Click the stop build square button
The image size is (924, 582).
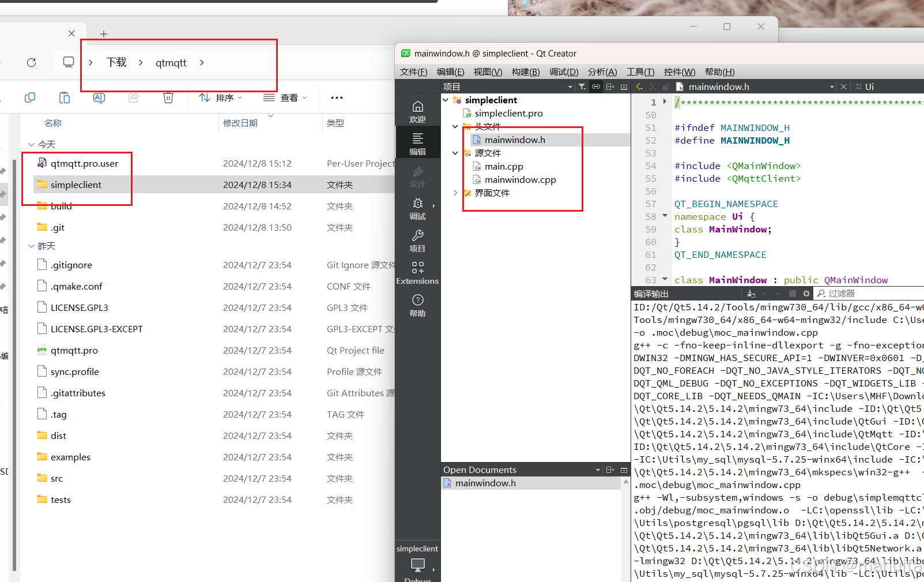pos(793,294)
